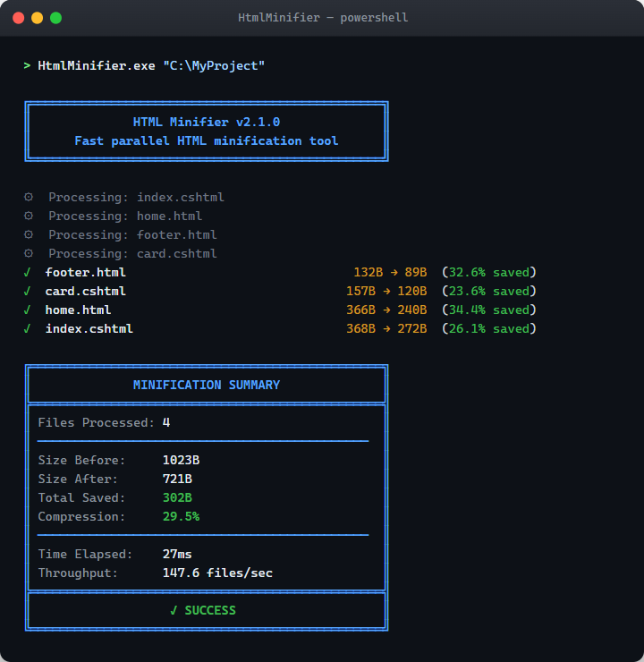This screenshot has width=644, height=662.
Task: Click checkmark next to card.cshtml result
Action: point(27,291)
